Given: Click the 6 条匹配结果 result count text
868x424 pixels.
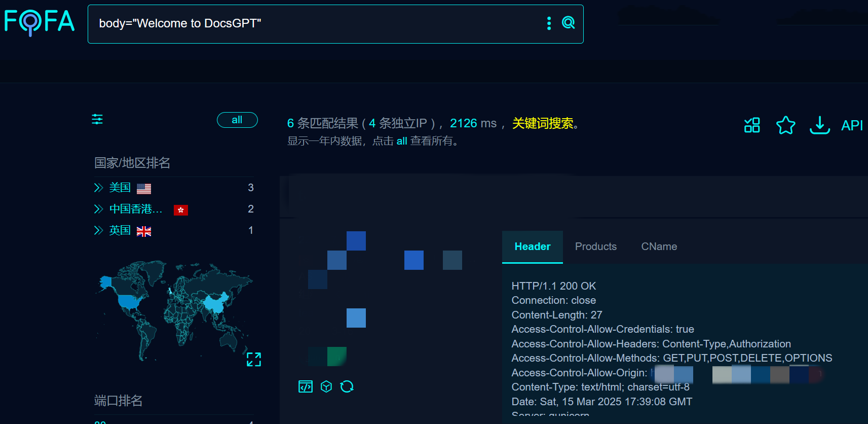Looking at the screenshot, I should pyautogui.click(x=322, y=123).
